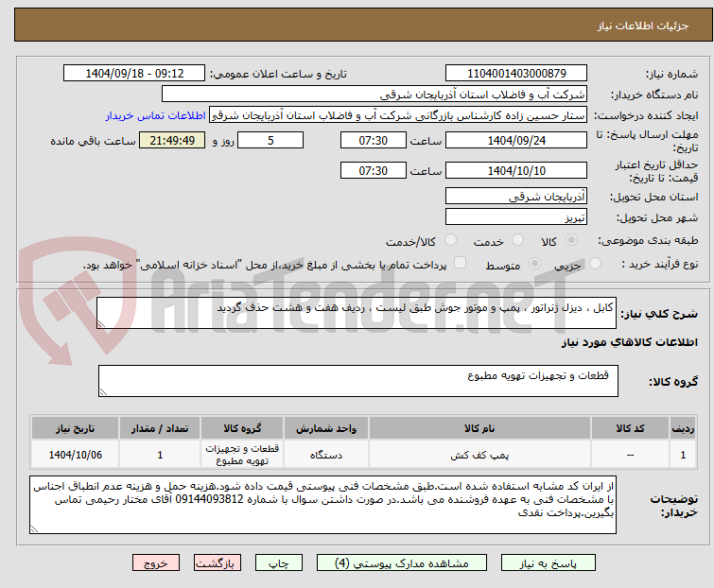Click the اطلاعات کالاهای مورد نیاز heading
The height and width of the screenshot is (588, 714).
[629, 342]
